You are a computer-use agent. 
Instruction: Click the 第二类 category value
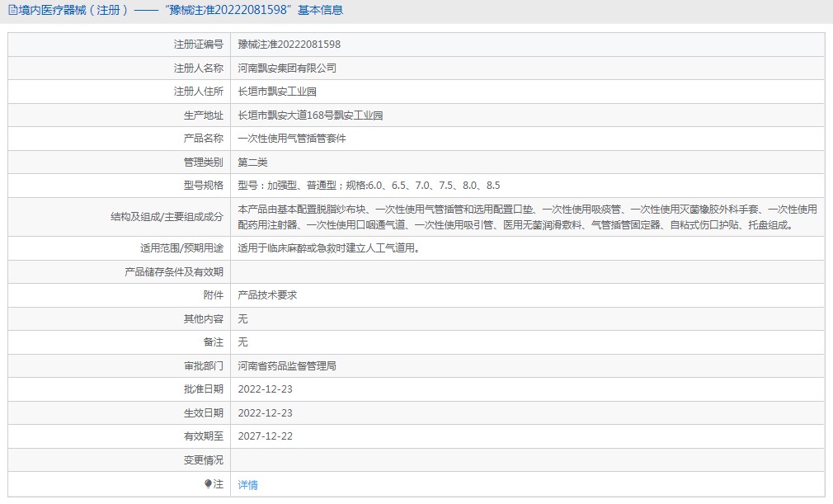[252, 163]
